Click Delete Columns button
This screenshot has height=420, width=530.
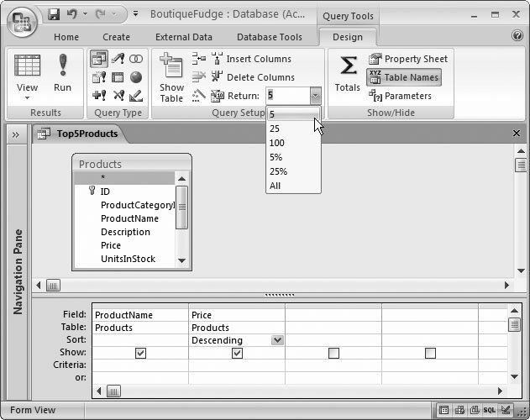251,77
